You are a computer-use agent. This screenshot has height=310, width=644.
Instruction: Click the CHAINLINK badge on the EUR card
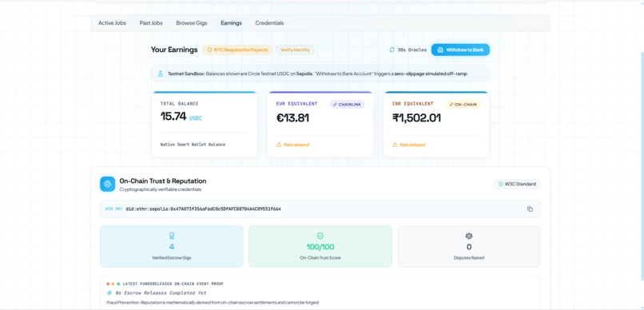(347, 105)
